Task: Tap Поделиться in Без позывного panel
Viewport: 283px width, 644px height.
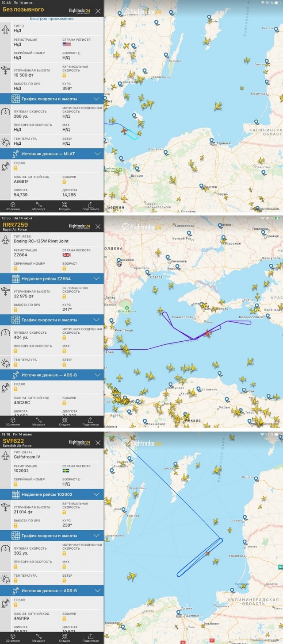Action: coord(91,206)
